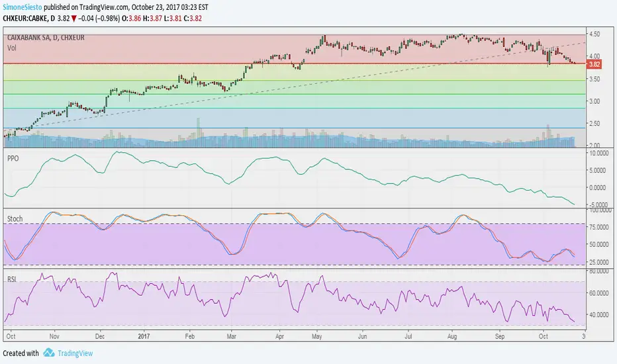Select the CAIXABANK SA, D, CHXEUR label
This screenshot has height=364, width=617.
pyautogui.click(x=46, y=38)
